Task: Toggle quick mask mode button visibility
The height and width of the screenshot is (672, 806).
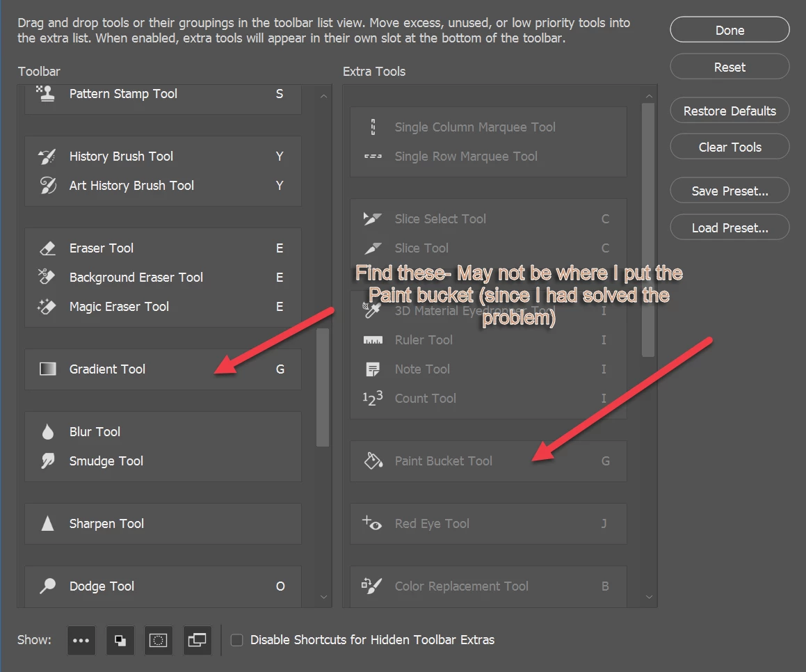Action: point(159,640)
